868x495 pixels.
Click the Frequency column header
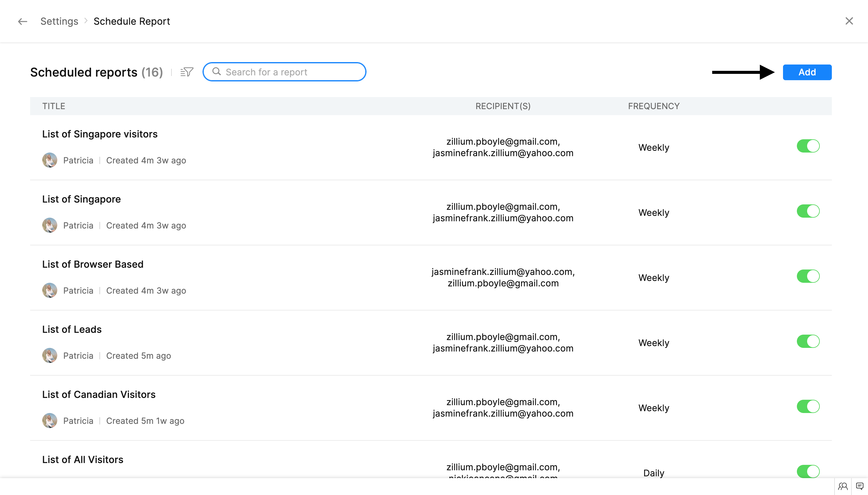[x=653, y=106]
